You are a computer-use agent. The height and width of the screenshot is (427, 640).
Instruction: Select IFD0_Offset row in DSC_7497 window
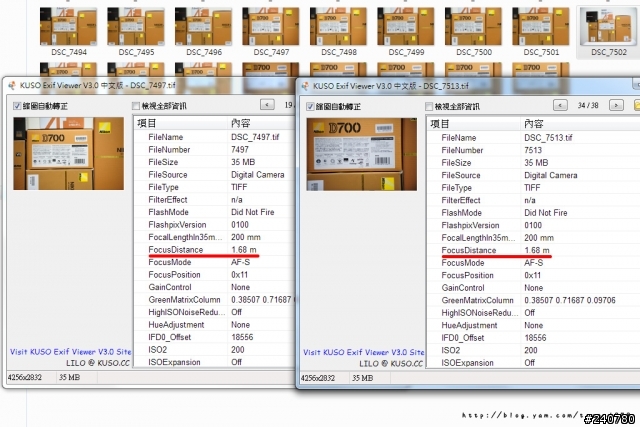tap(214, 337)
